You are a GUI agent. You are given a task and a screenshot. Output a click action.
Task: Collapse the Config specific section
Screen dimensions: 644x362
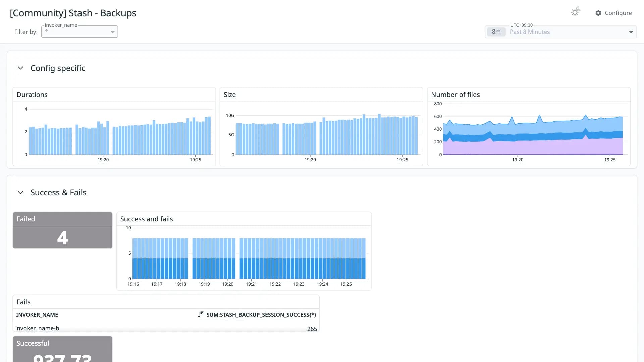20,68
